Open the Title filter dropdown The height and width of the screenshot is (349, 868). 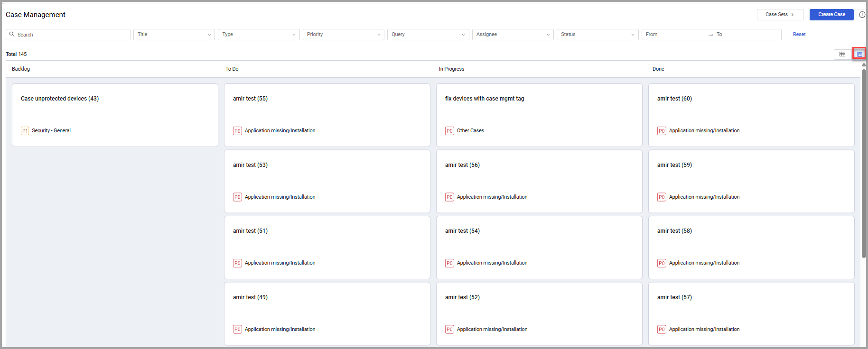174,35
